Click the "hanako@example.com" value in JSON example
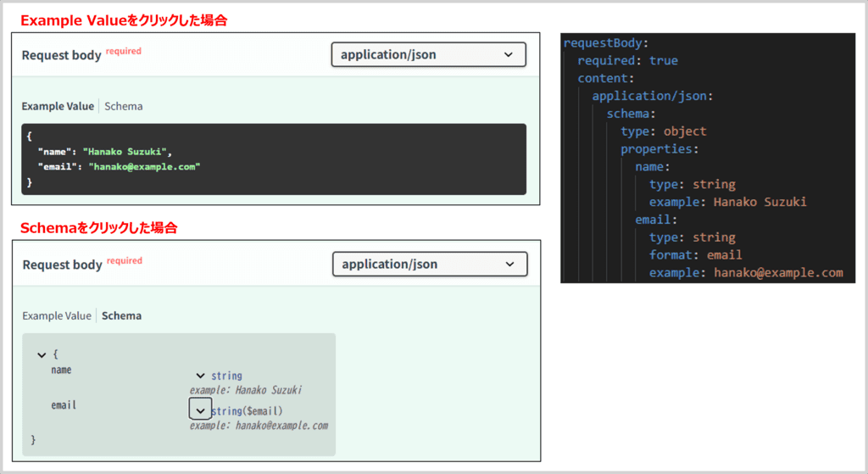868x474 pixels. click(144, 167)
